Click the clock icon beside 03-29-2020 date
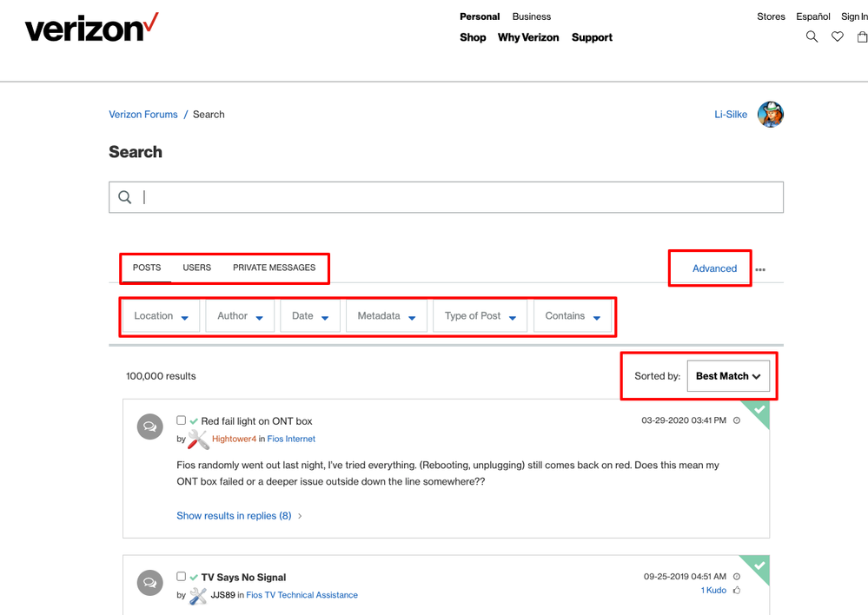 (x=737, y=420)
